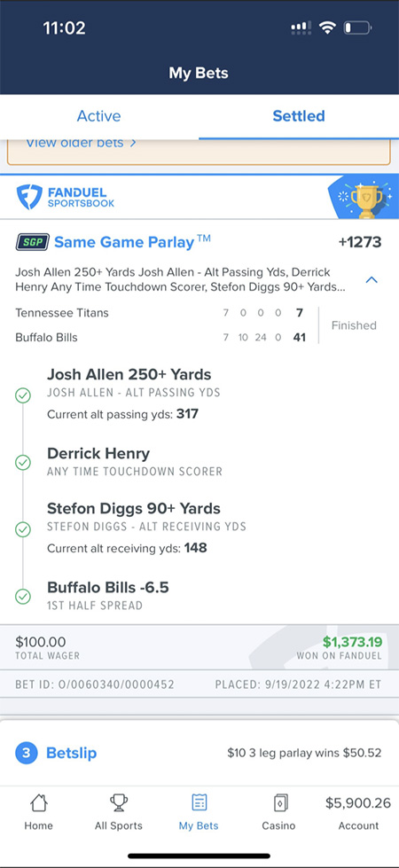Tap the Derrick Henry touchdown leg checkmark
Viewport: 399px width, 868px height.
pos(23,462)
